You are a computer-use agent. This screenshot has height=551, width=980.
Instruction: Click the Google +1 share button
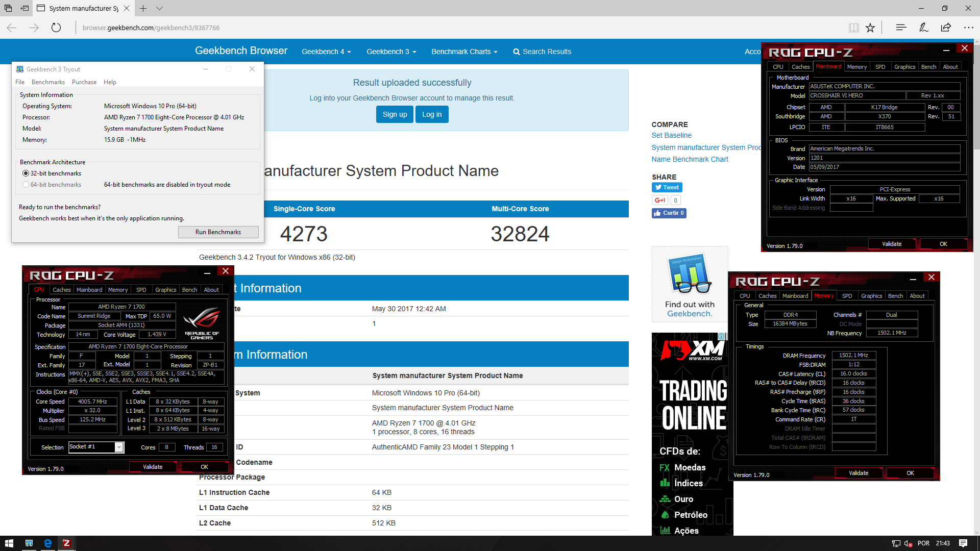pyautogui.click(x=660, y=200)
